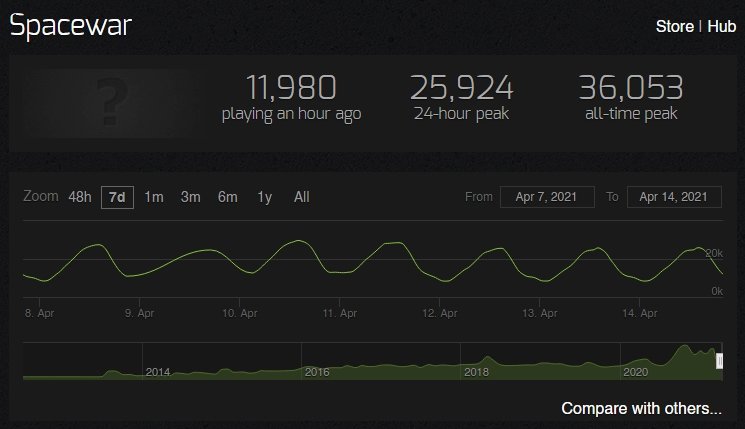Open the Store link
Image resolution: width=745 pixels, height=429 pixels.
pos(675,26)
